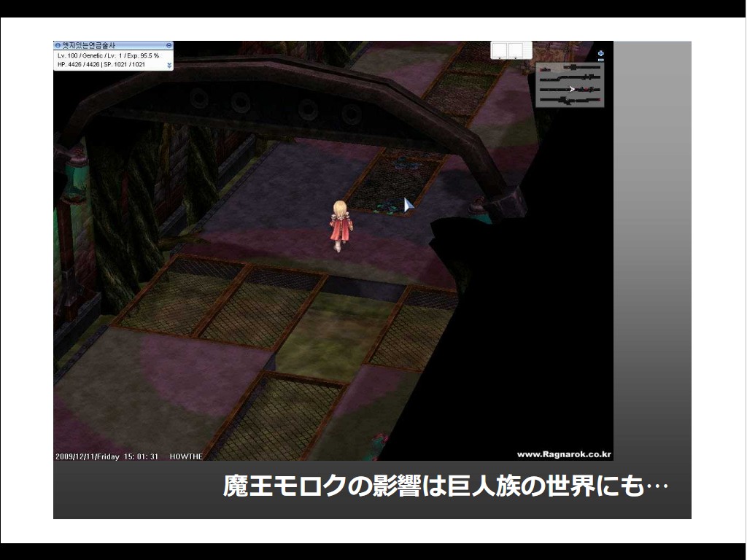
Task: Click the Japanese caption about 魔王モロク
Action: (x=446, y=486)
